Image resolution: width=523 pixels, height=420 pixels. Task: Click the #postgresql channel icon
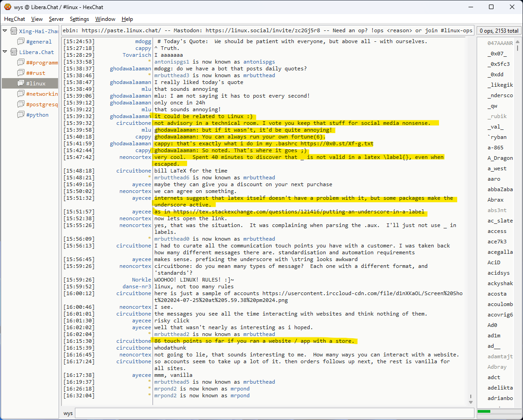point(21,104)
